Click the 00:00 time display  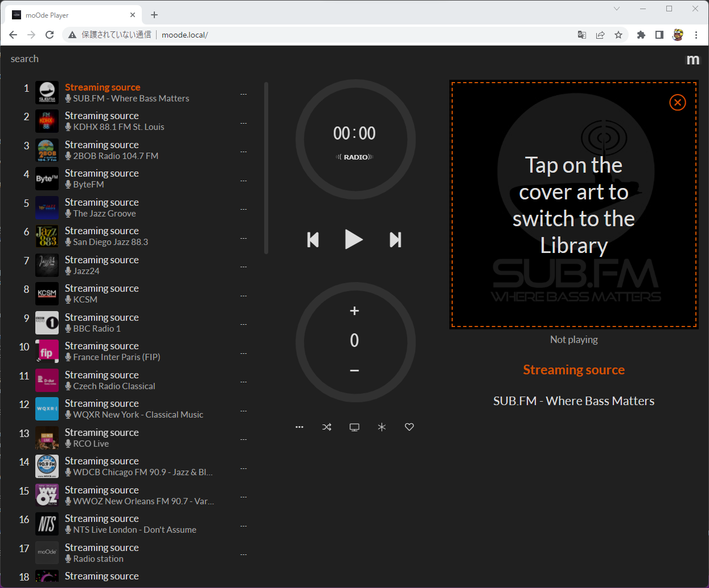point(354,133)
